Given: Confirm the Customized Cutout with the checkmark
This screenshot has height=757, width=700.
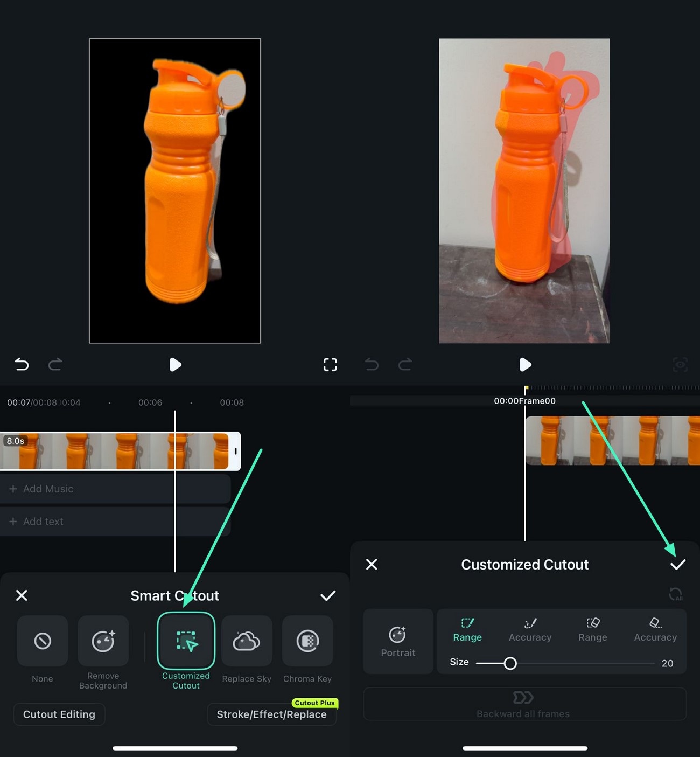Looking at the screenshot, I should click(677, 564).
